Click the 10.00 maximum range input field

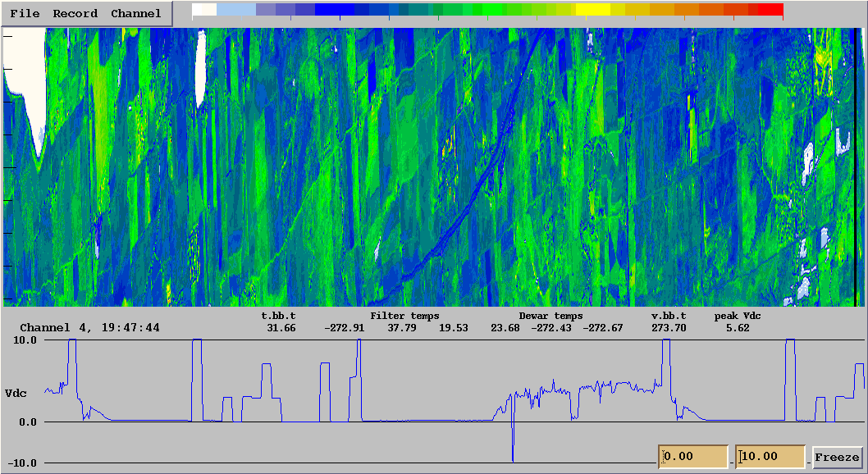(x=770, y=456)
